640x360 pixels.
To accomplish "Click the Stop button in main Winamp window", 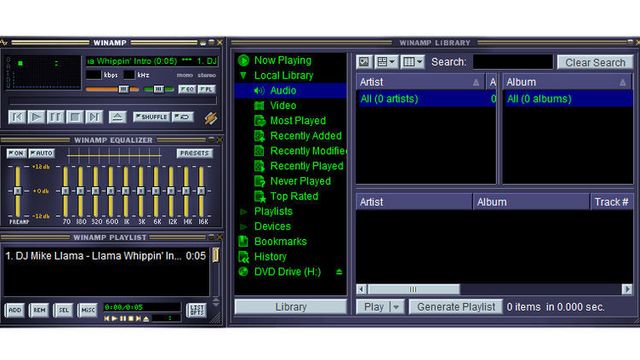I will [75, 117].
